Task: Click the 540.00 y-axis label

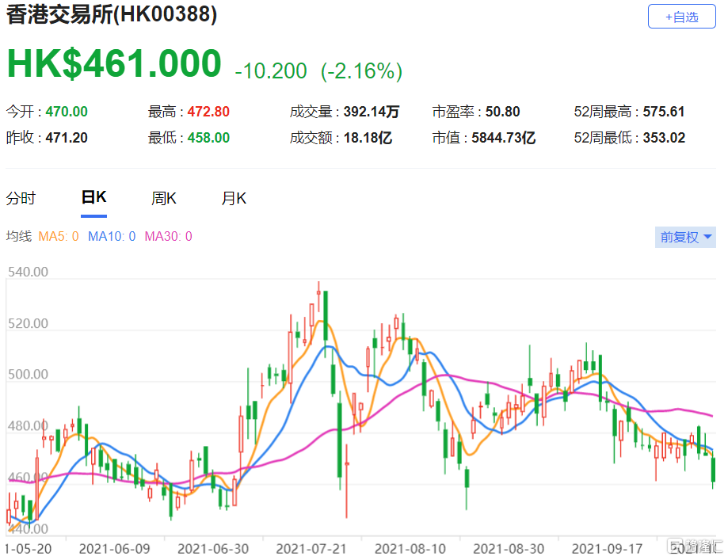Action: 28,272
